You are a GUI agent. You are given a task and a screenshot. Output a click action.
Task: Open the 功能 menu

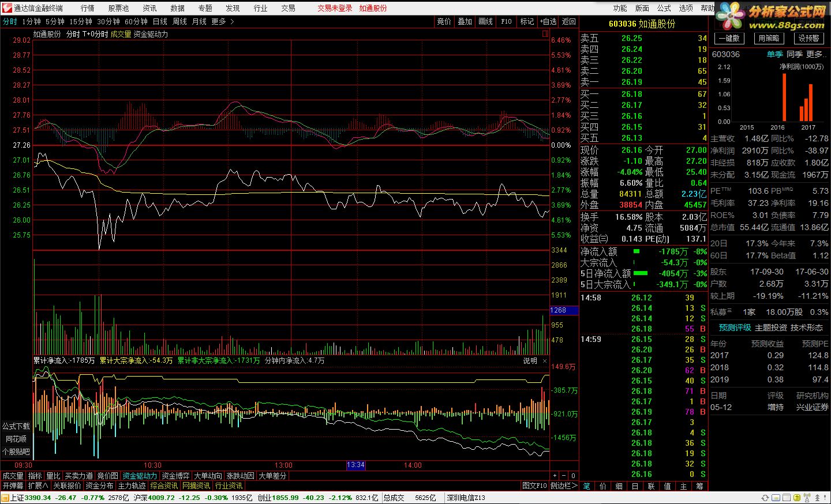click(x=620, y=8)
